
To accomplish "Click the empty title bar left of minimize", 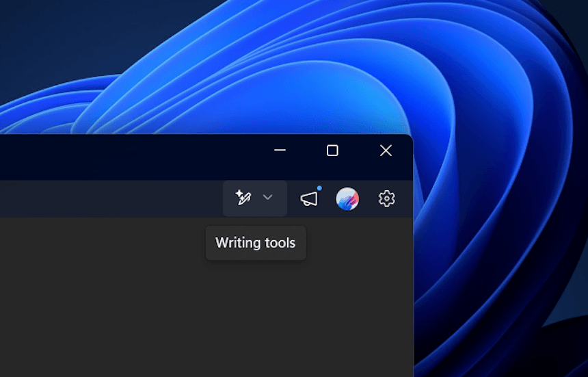I will click(137, 156).
